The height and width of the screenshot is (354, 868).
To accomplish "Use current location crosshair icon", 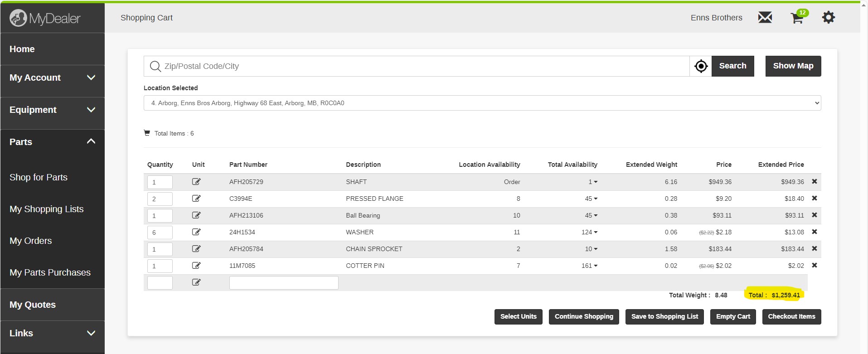I will point(701,66).
